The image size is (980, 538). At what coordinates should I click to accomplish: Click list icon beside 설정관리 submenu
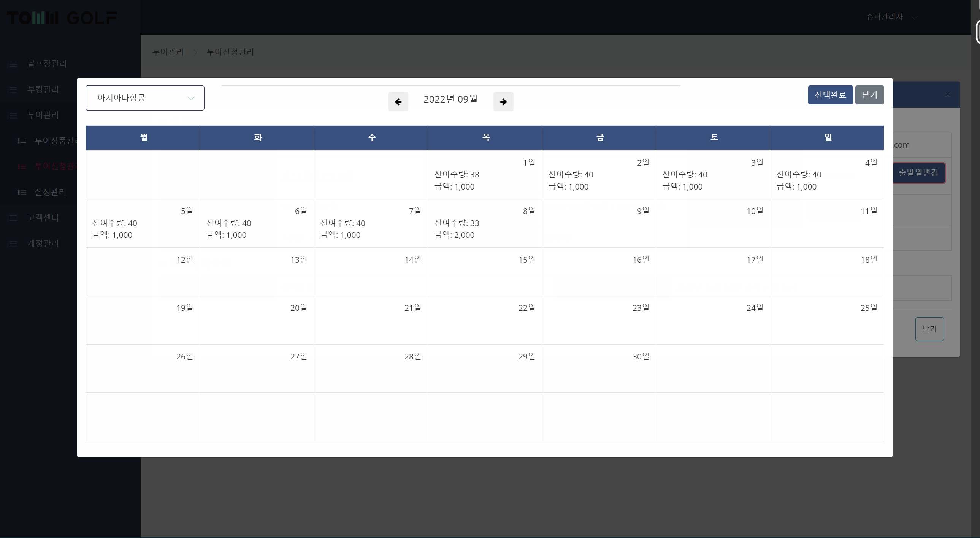pos(22,192)
